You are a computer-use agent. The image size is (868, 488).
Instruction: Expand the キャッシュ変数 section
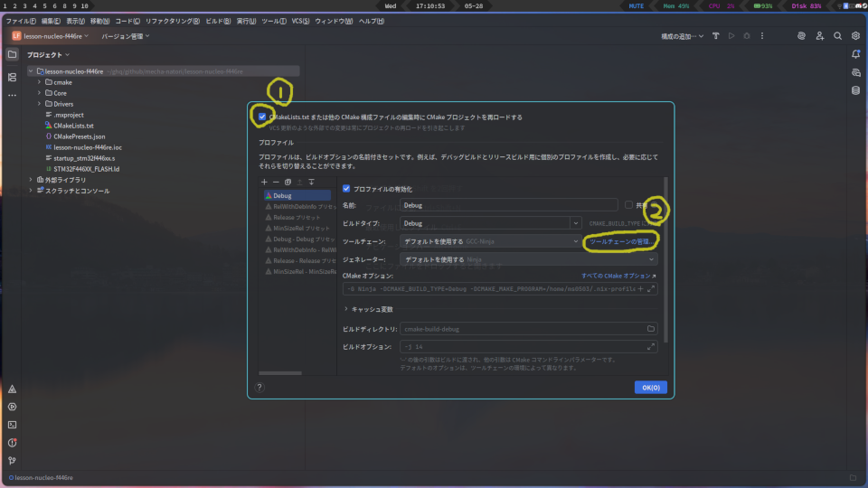tap(346, 309)
